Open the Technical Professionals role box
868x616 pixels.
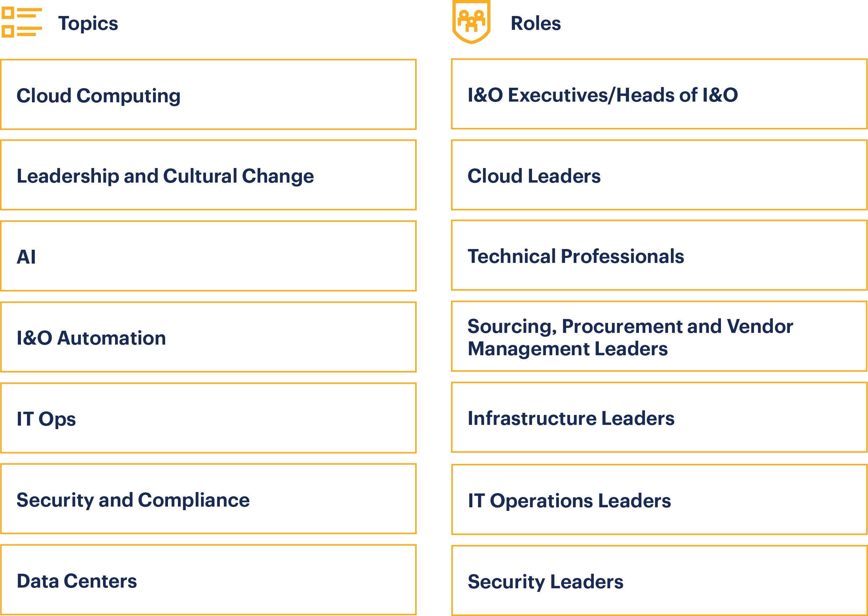point(659,255)
